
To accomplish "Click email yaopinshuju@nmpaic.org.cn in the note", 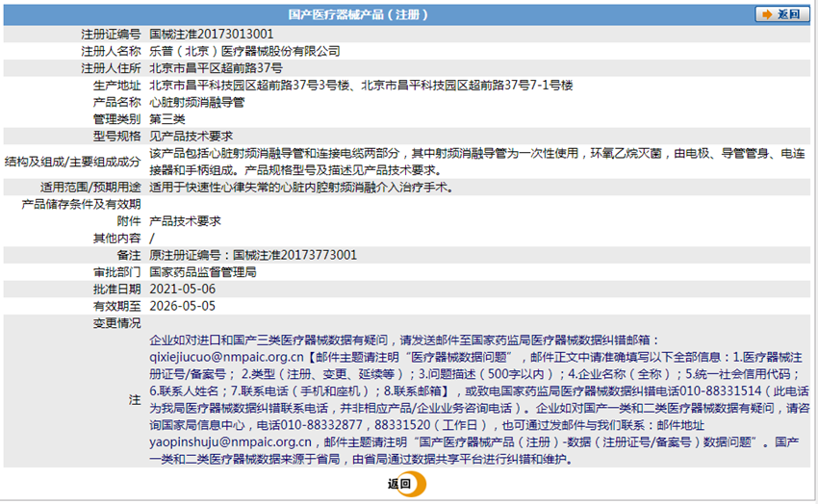I will (x=230, y=442).
